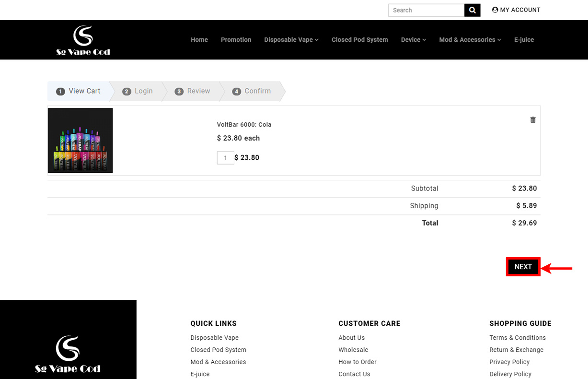
Task: Click the NEXT button
Action: [523, 267]
